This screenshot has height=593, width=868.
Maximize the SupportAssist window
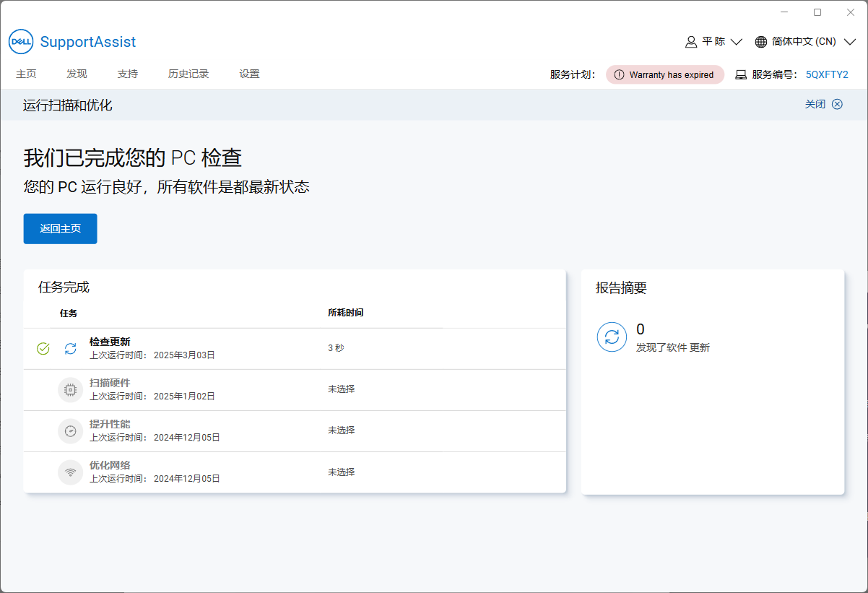[817, 12]
